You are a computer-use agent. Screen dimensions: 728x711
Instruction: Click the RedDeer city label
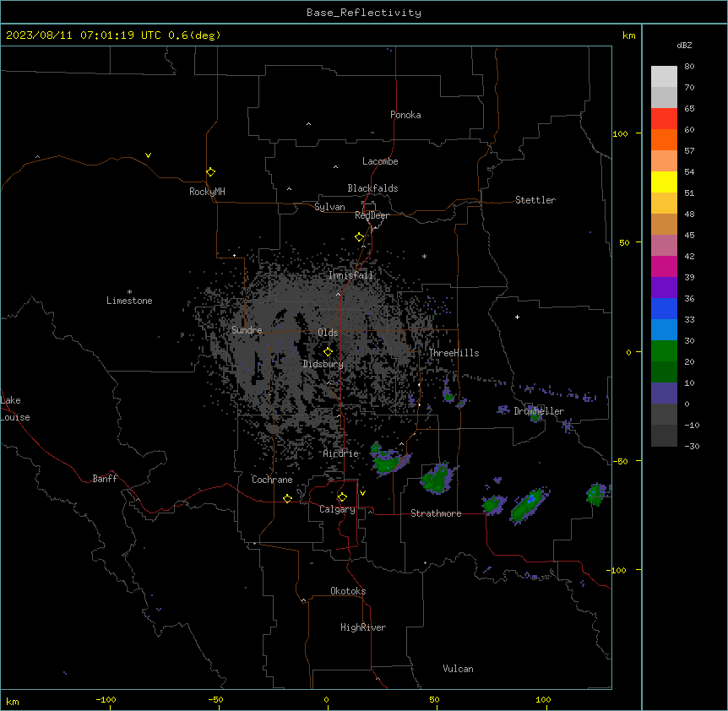tap(372, 215)
